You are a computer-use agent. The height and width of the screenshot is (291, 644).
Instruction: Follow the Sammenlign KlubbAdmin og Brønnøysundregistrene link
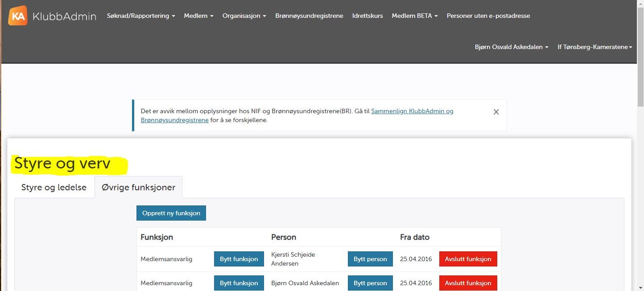pyautogui.click(x=412, y=111)
